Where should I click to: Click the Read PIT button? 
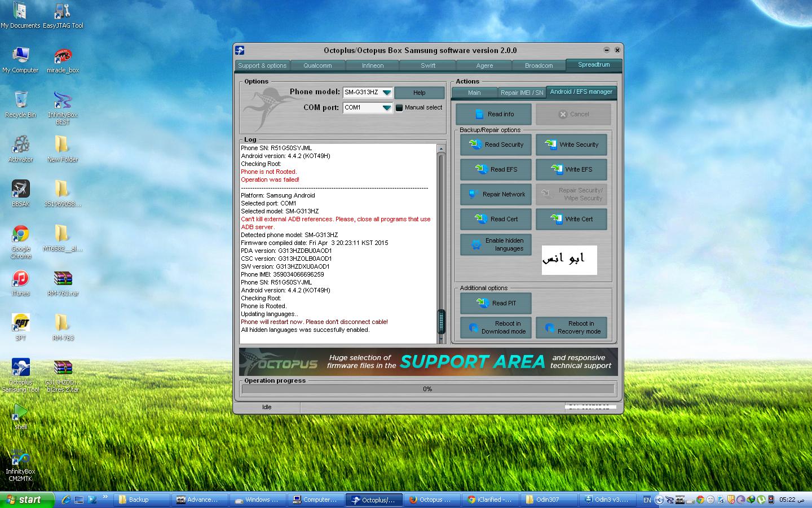pos(496,303)
